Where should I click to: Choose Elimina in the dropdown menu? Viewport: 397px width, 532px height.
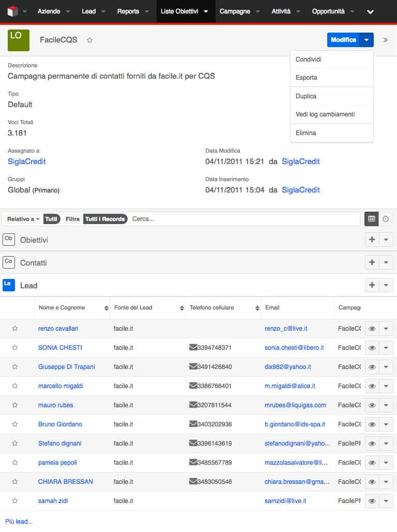tap(306, 133)
